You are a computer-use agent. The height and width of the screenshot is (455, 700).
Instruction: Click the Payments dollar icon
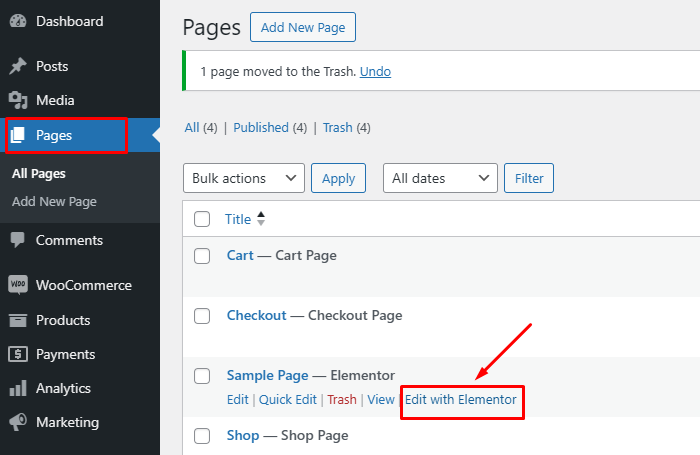[x=17, y=354]
